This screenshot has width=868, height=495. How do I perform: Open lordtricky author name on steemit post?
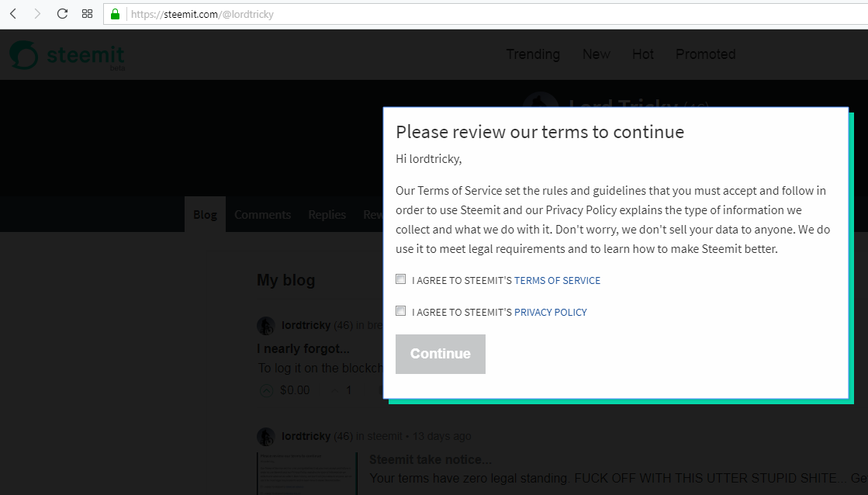coord(306,436)
